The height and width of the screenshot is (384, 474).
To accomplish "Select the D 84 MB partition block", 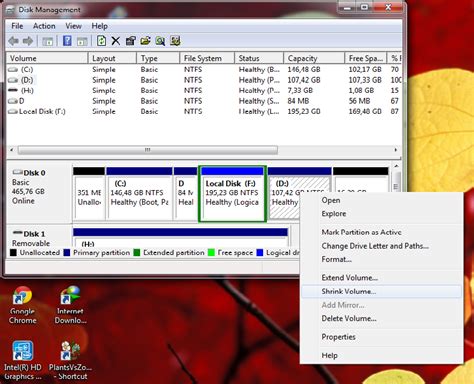I will [186, 193].
